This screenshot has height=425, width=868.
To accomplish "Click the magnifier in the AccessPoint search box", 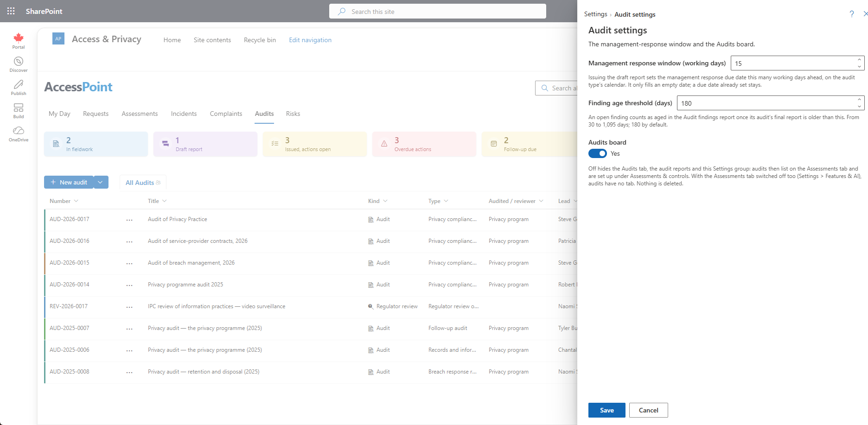I will [x=545, y=88].
